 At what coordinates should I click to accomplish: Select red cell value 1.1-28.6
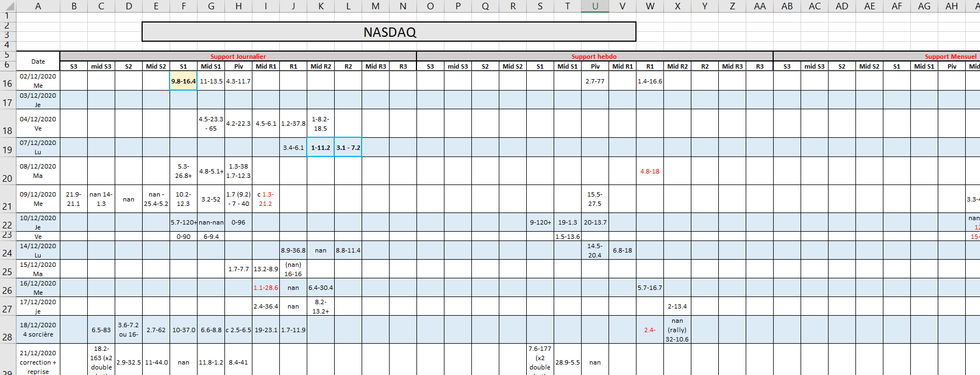[266, 288]
